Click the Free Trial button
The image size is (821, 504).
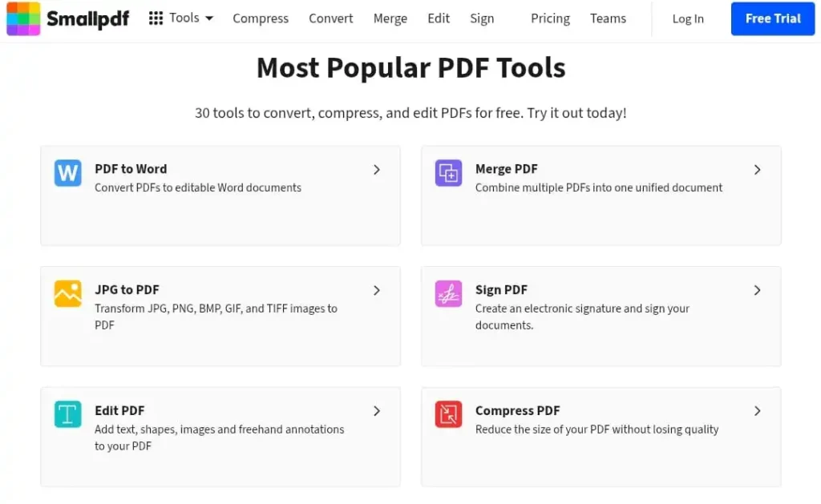[773, 18]
